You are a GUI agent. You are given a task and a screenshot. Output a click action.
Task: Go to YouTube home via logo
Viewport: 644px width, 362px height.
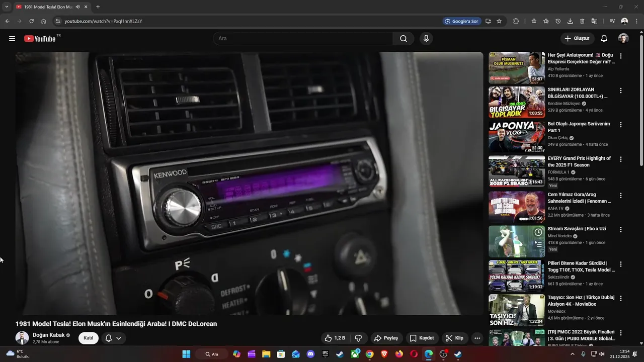click(x=40, y=39)
